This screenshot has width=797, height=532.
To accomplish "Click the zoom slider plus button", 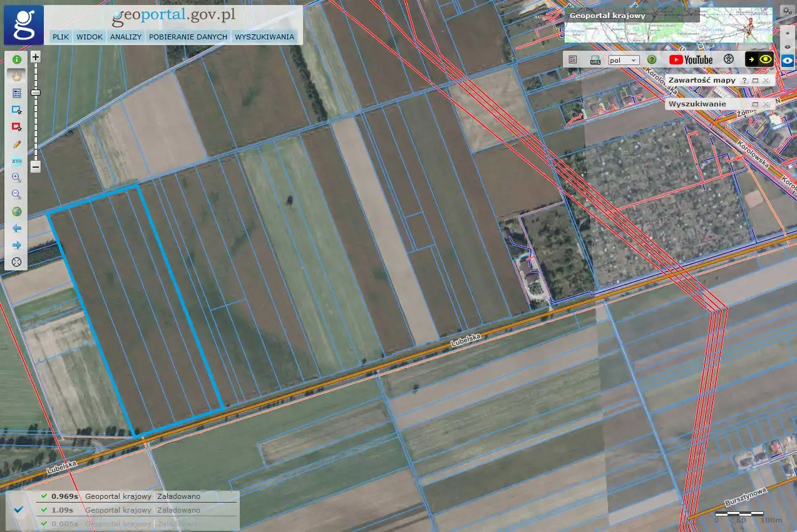I will (36, 57).
